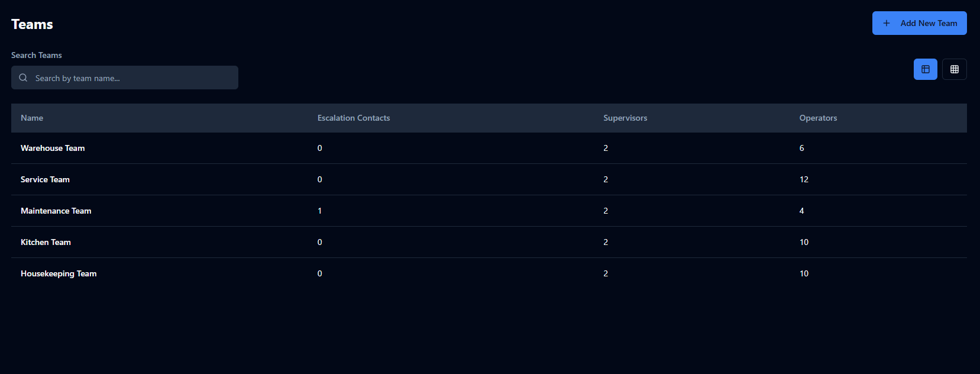
Task: Click Maintenance Team escalation contacts value 1
Action: tap(320, 211)
